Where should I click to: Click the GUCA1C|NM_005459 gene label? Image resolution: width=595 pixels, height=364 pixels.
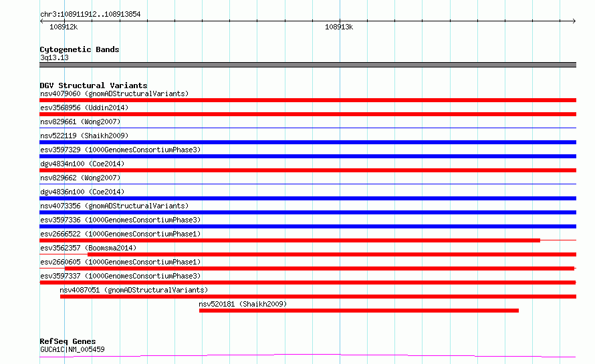click(x=72, y=349)
